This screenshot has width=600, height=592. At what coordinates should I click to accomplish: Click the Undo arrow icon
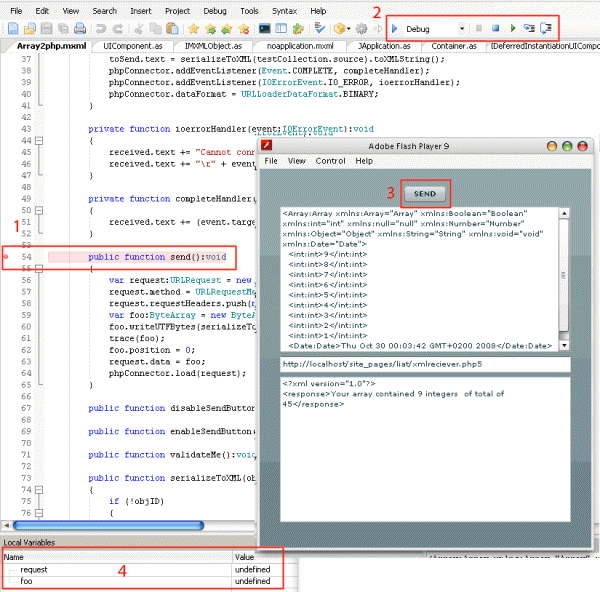click(x=101, y=28)
